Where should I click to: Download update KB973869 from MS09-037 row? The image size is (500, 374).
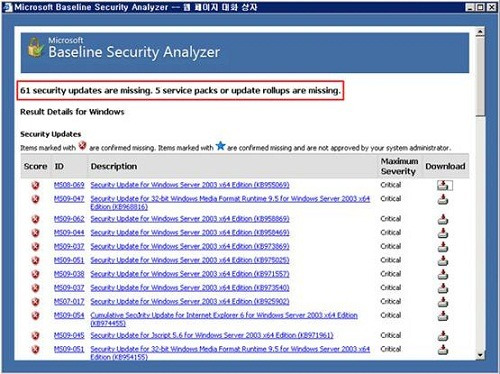tap(443, 247)
